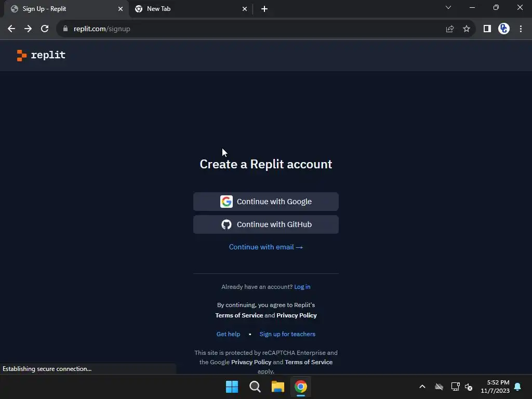Screen dimensions: 532x399
Task: Open the clock and date panel
Action: (x=495, y=387)
